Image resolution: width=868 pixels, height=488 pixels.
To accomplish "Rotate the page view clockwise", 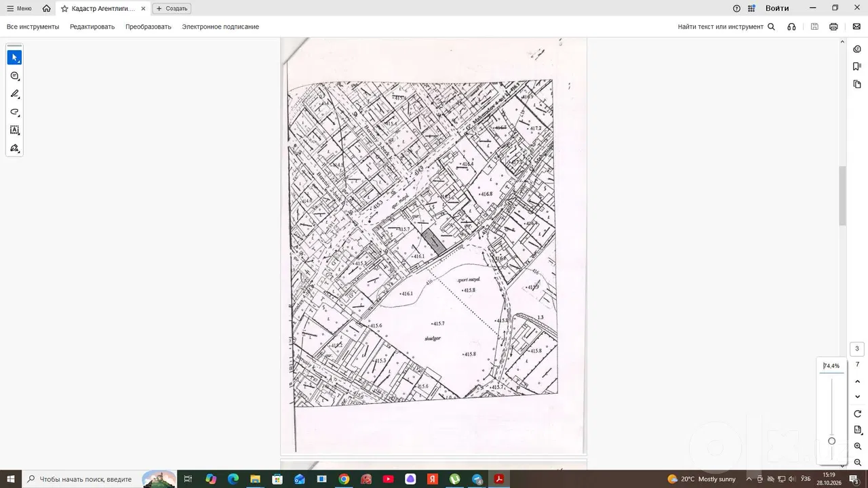I will tap(857, 413).
